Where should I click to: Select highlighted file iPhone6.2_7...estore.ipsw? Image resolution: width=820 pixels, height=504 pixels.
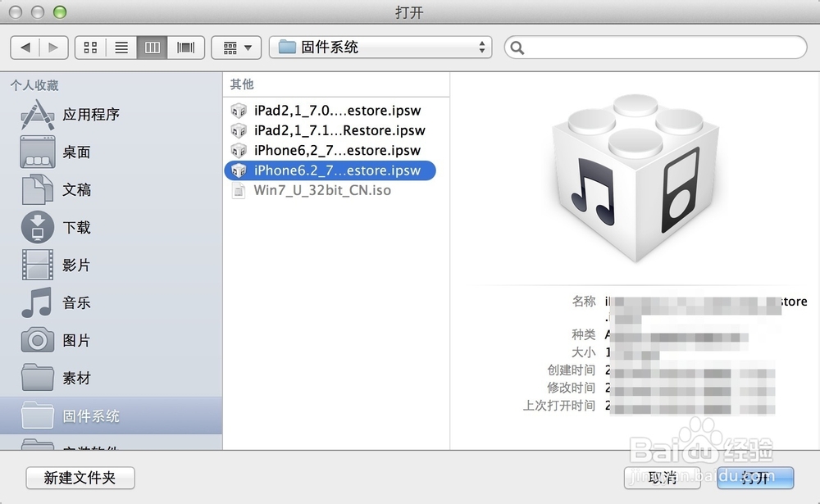(x=330, y=170)
